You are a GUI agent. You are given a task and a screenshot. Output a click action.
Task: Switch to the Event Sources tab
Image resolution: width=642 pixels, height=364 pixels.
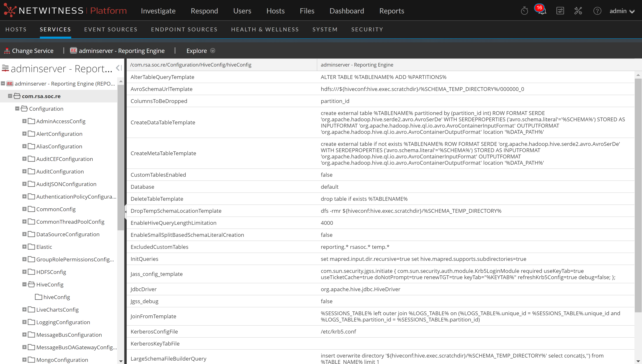pos(111,29)
